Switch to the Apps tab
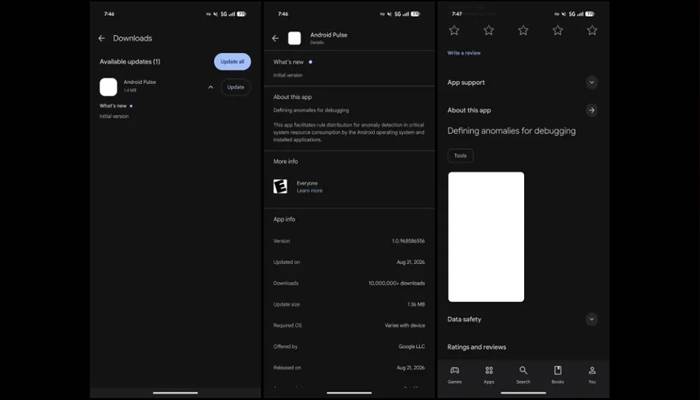Image resolution: width=700 pixels, height=400 pixels. pyautogui.click(x=489, y=374)
